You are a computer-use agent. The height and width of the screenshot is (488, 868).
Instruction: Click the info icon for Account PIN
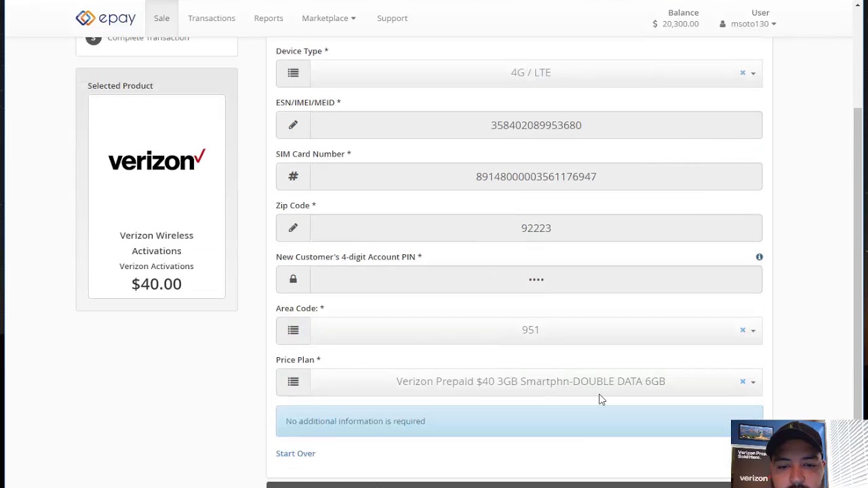click(759, 257)
